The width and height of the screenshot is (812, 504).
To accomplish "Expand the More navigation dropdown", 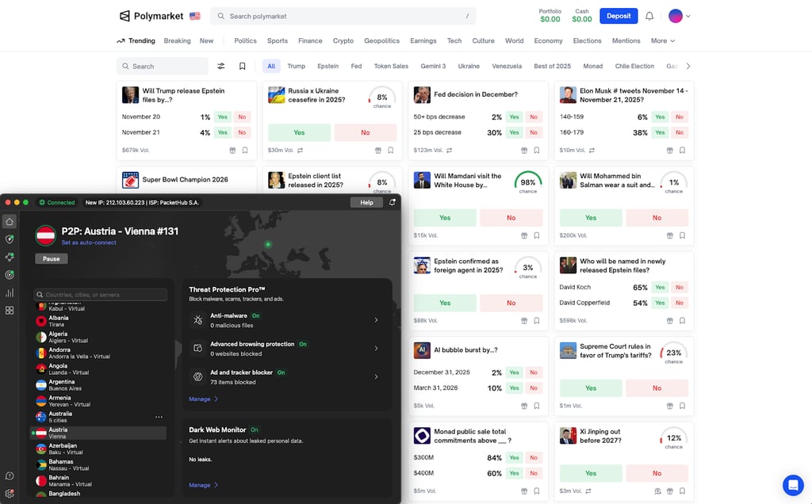I will click(x=663, y=41).
